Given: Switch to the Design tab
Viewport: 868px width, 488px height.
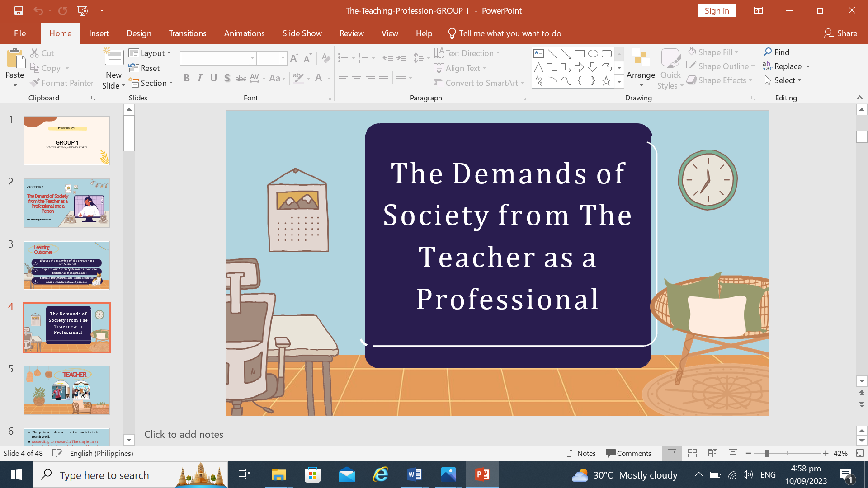Looking at the screenshot, I should click(x=139, y=33).
